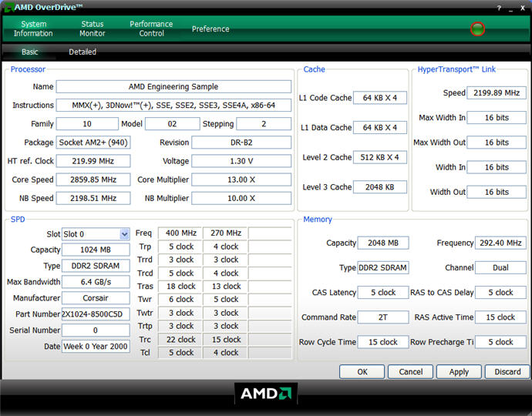Click the Family value 10

tap(87, 124)
